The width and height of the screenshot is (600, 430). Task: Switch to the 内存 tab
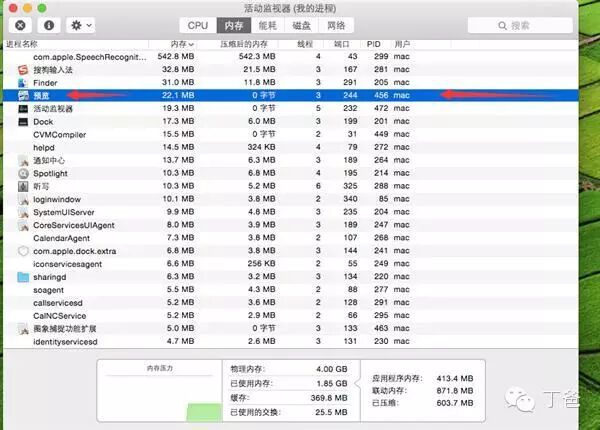pos(234,25)
